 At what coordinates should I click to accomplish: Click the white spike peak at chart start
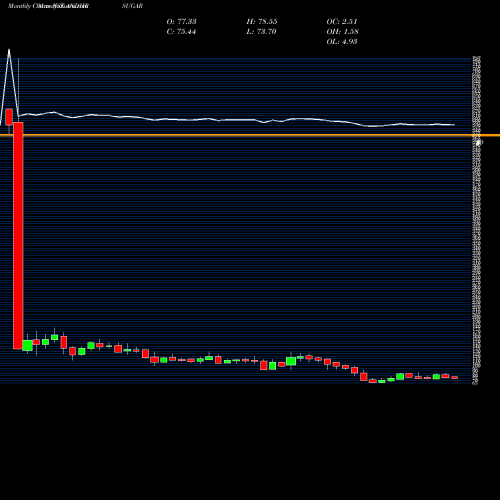click(x=9, y=50)
